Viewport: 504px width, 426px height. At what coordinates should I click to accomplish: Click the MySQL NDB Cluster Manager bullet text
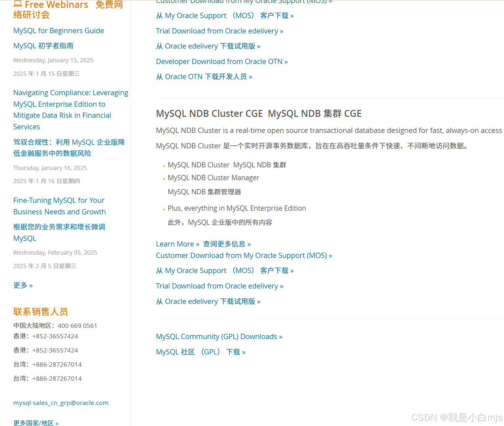coord(213,178)
